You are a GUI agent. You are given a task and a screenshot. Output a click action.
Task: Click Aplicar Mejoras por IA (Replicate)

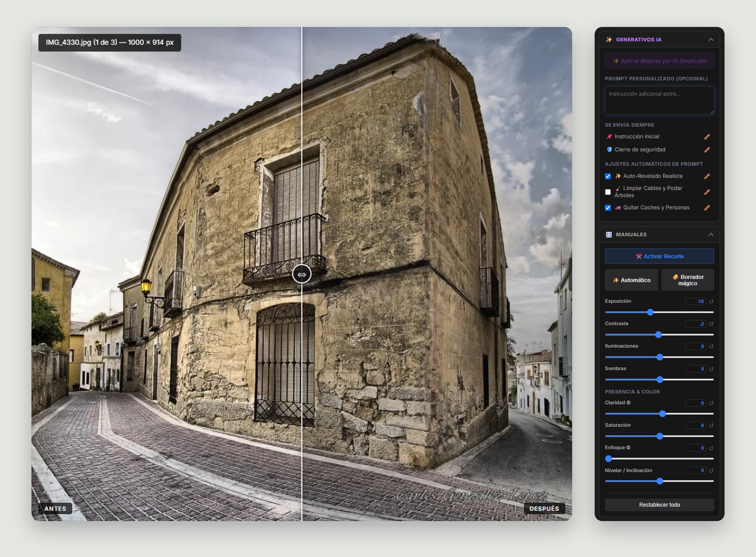pos(659,61)
